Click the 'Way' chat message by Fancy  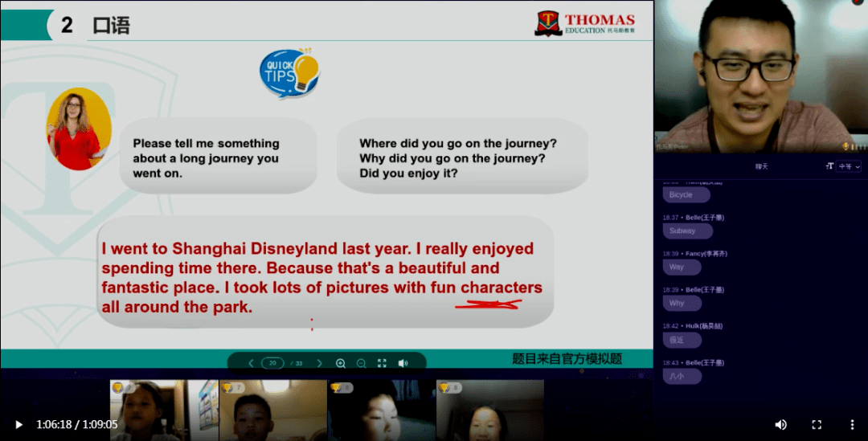coord(682,267)
